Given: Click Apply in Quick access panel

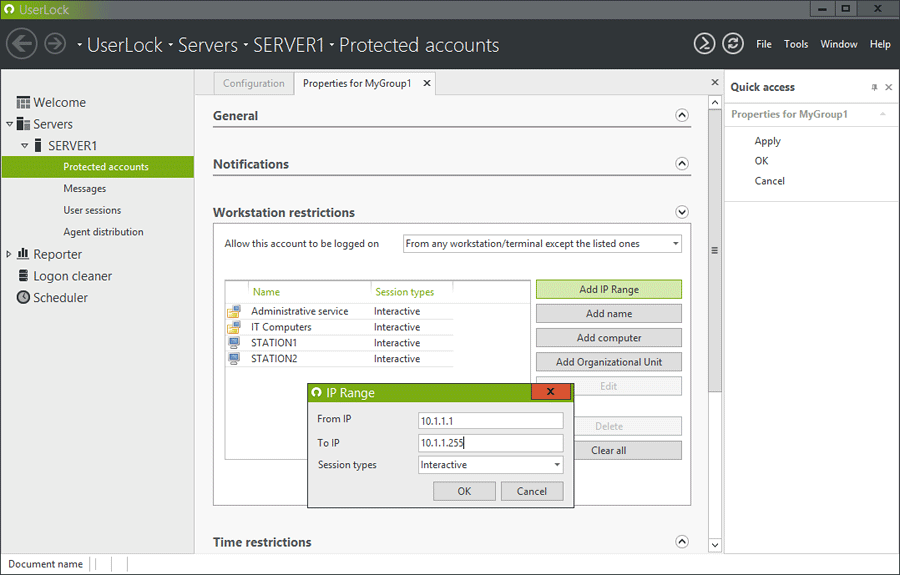Looking at the screenshot, I should 767,141.
